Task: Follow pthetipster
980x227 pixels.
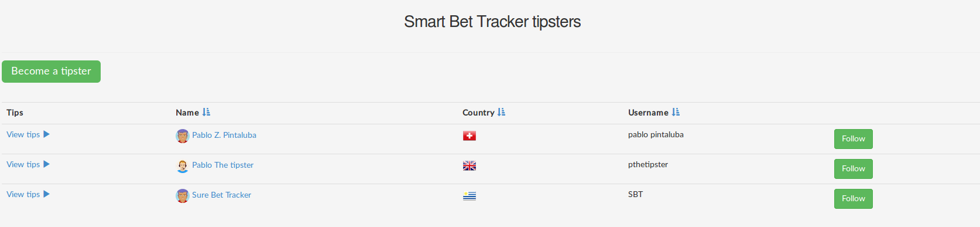Action: click(x=853, y=169)
